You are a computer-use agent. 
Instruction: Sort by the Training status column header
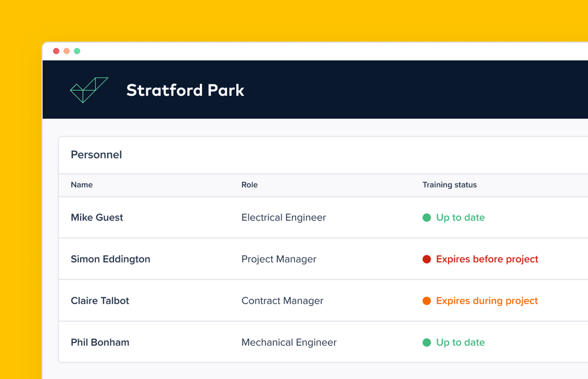[x=450, y=185]
